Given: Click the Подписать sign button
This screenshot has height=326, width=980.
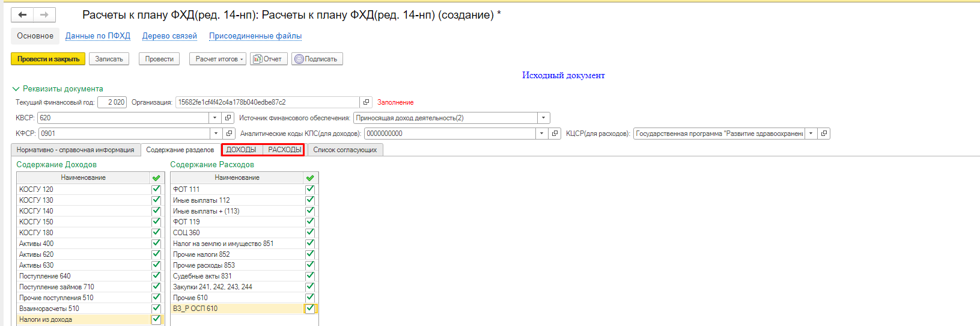Looking at the screenshot, I should click(x=317, y=59).
